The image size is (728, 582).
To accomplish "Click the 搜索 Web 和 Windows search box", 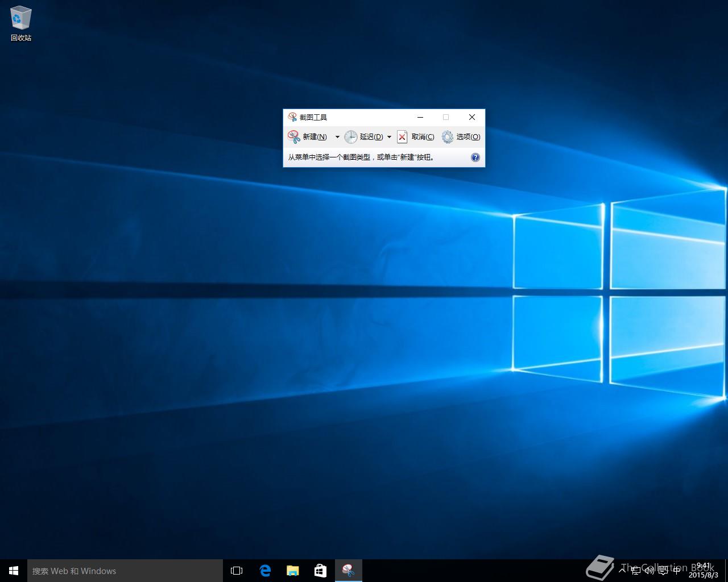I will point(125,571).
